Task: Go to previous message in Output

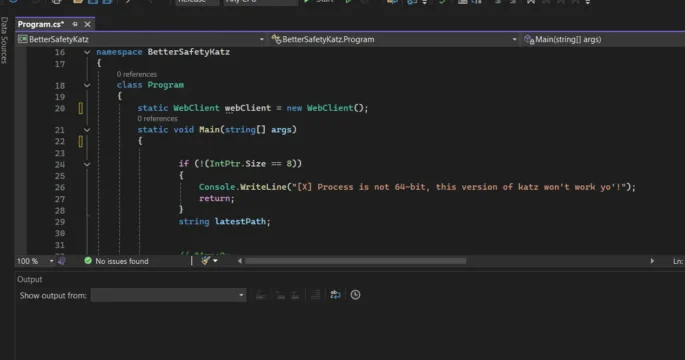Action: pos(280,295)
